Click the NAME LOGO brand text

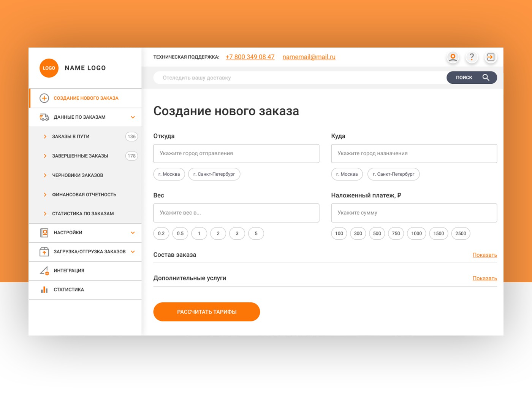coord(85,68)
